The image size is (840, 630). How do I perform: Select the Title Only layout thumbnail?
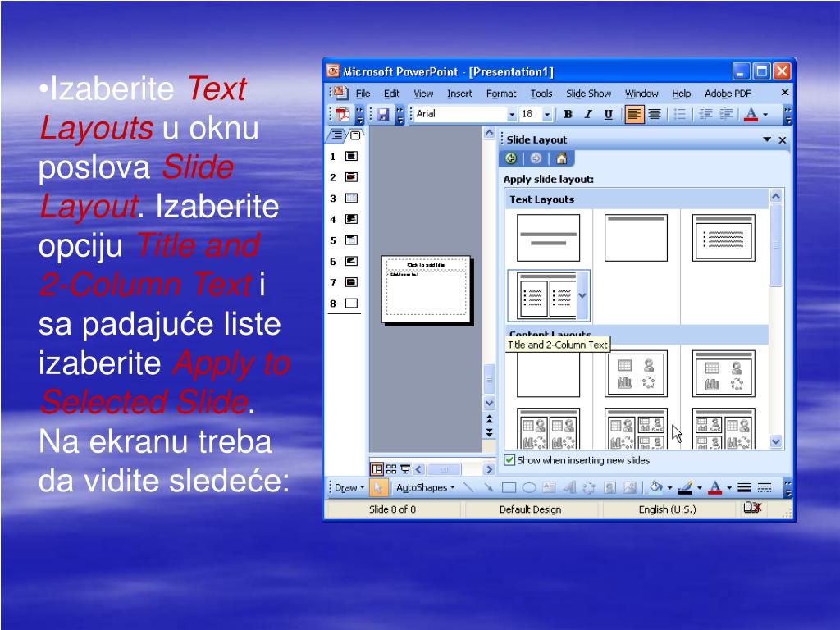pos(636,238)
